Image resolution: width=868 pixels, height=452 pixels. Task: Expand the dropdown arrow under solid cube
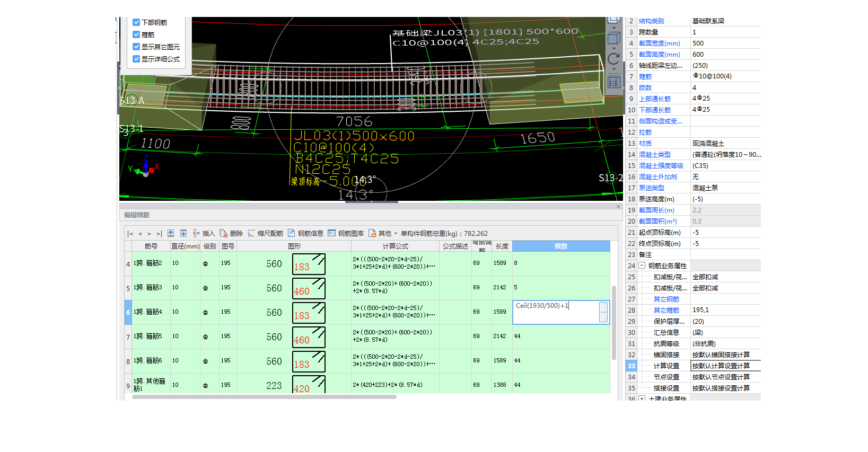point(614,48)
